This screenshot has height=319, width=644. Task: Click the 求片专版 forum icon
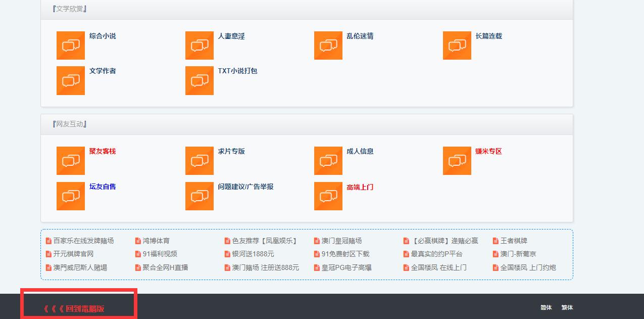click(x=199, y=161)
